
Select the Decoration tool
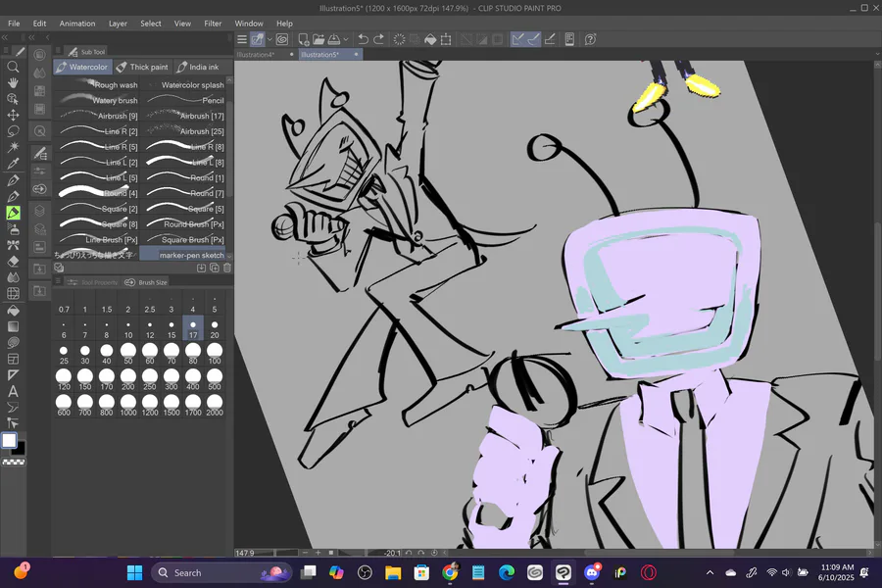tap(13, 245)
